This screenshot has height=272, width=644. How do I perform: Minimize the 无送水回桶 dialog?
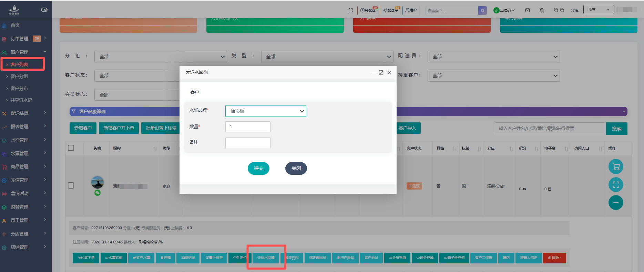tap(373, 73)
